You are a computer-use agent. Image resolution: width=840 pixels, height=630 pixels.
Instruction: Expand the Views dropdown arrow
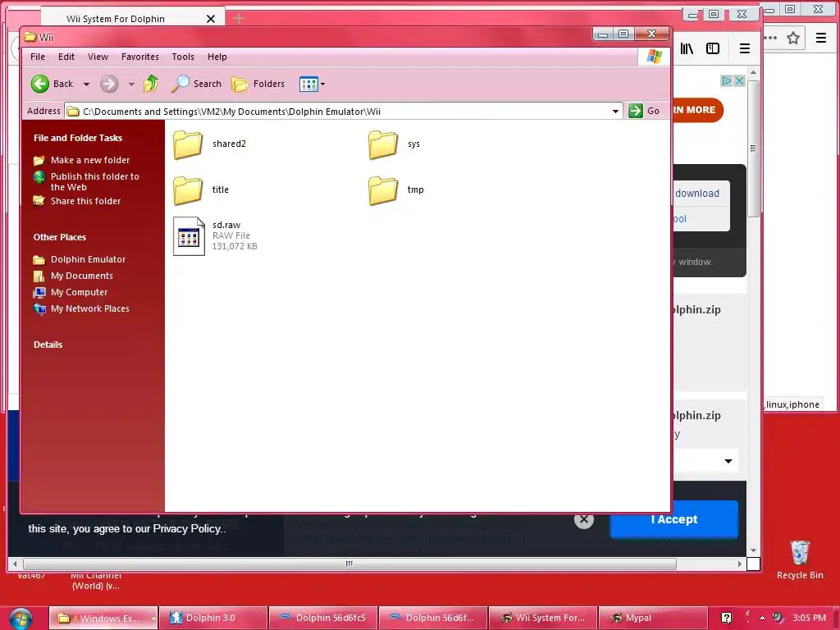(x=322, y=84)
